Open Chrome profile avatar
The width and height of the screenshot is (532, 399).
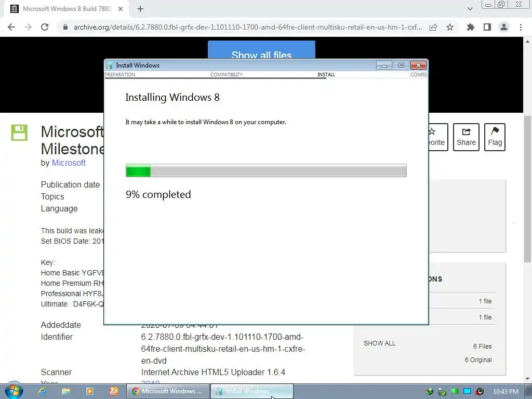(504, 27)
